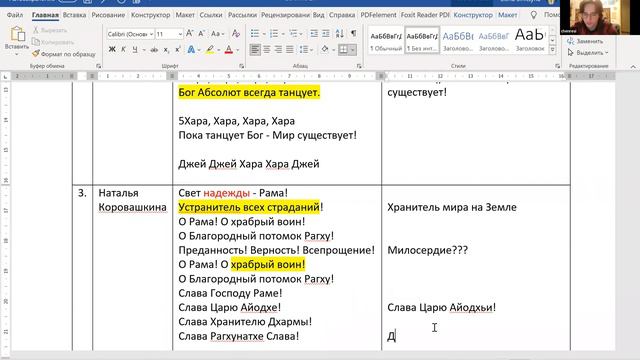Viewport: 640px width, 360px height.
Task: Apply yellow text highlight color
Action: pyautogui.click(x=210, y=49)
